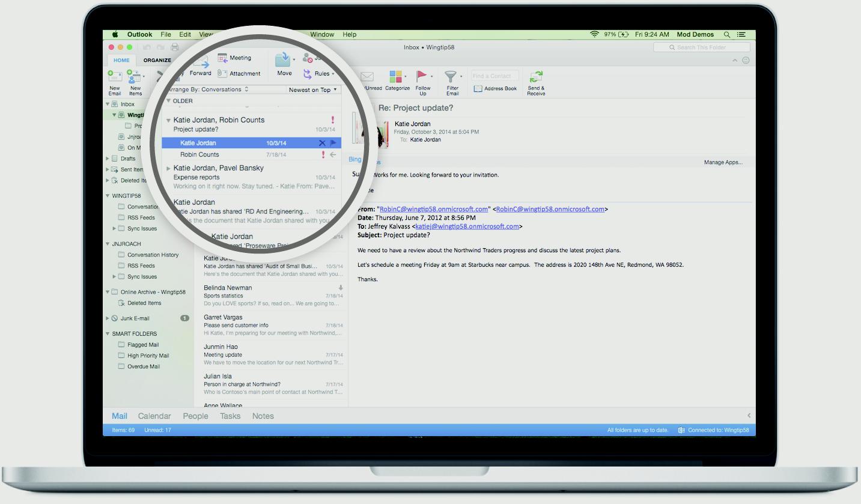The width and height of the screenshot is (861, 504).
Task: Expand the Katie Jordan, Pavel Bansky conversation
Action: point(169,168)
